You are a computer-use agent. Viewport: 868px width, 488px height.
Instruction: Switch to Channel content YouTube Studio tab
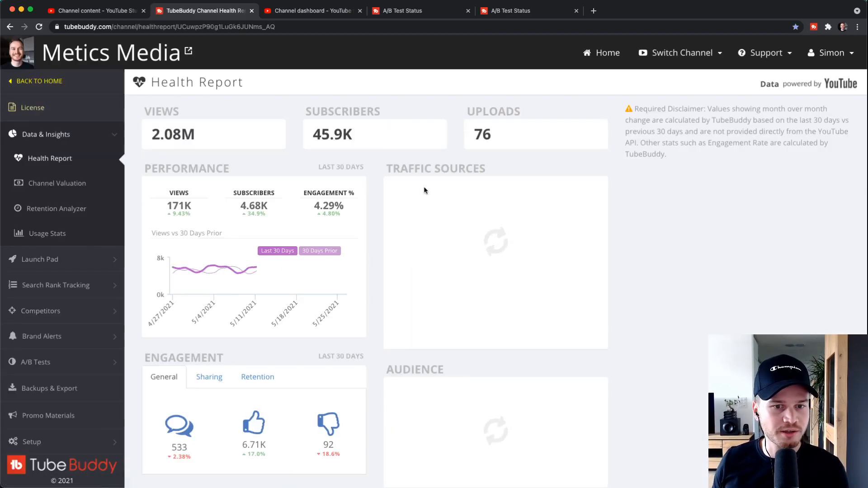(96, 10)
